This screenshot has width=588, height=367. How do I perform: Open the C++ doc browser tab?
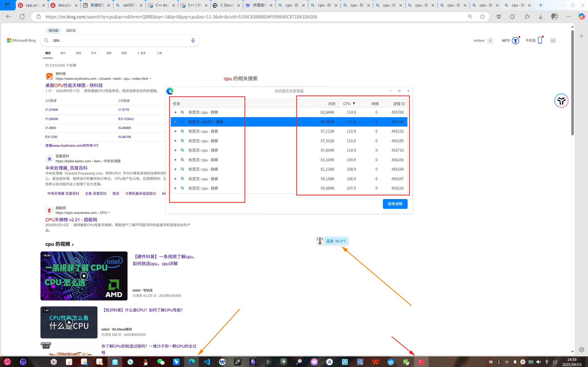162,5
